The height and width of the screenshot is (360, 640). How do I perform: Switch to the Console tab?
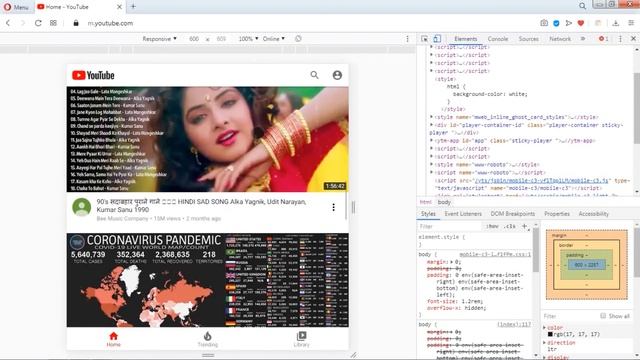(498, 39)
